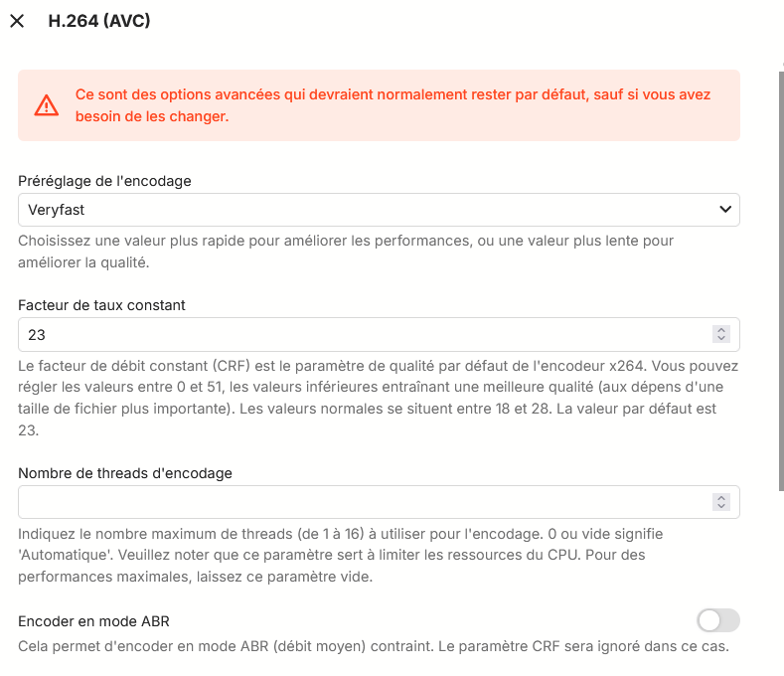This screenshot has height=676, width=784.
Task: Decrease the CRF value with the down arrow
Action: point(722,340)
